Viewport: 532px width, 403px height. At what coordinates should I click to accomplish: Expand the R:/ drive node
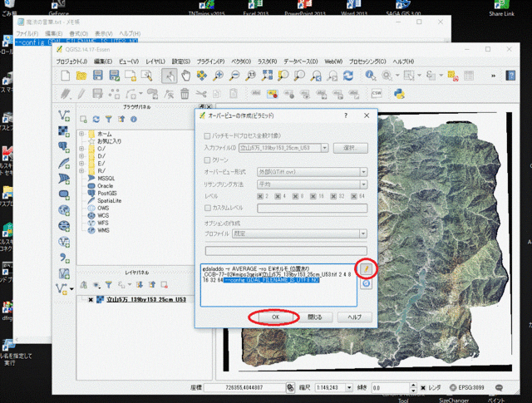(81, 170)
